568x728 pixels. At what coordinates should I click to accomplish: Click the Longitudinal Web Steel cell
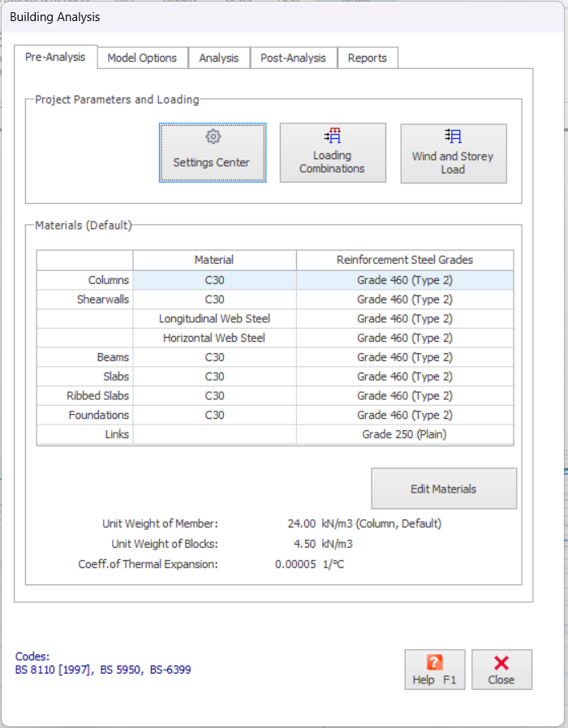tap(214, 319)
